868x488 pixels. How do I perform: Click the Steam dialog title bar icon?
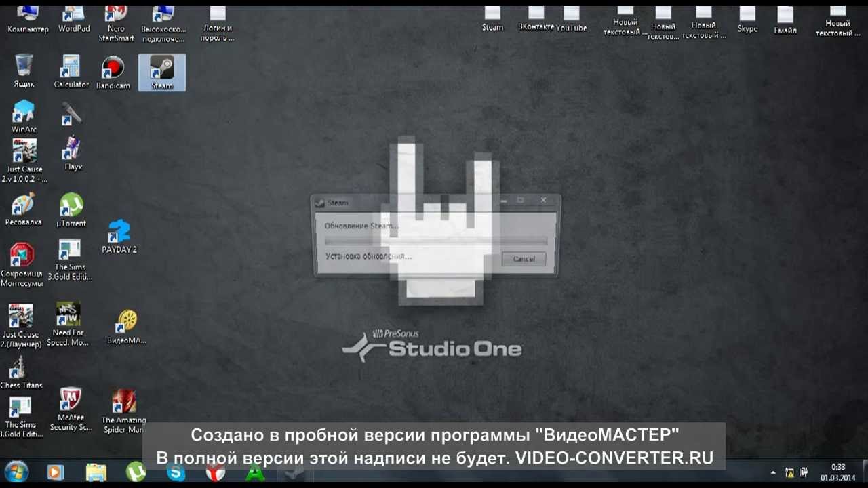pyautogui.click(x=320, y=202)
